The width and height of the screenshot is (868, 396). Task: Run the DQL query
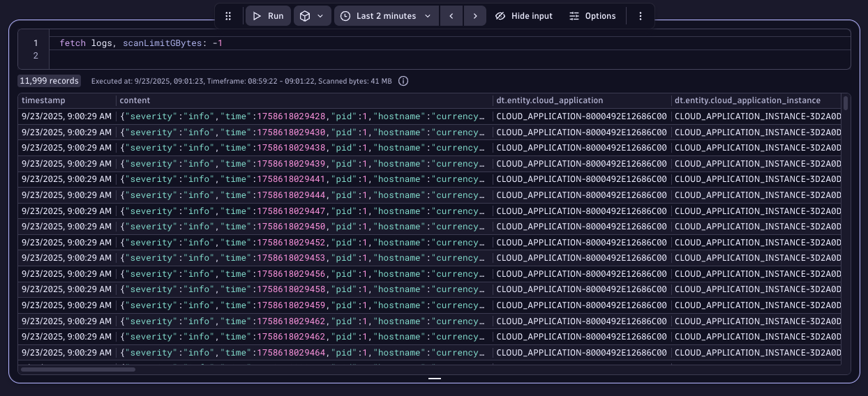point(268,16)
